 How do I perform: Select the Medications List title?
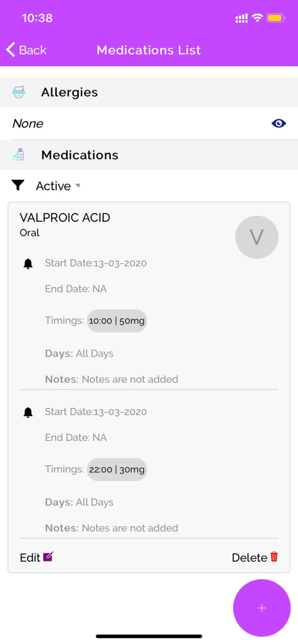pos(148,50)
